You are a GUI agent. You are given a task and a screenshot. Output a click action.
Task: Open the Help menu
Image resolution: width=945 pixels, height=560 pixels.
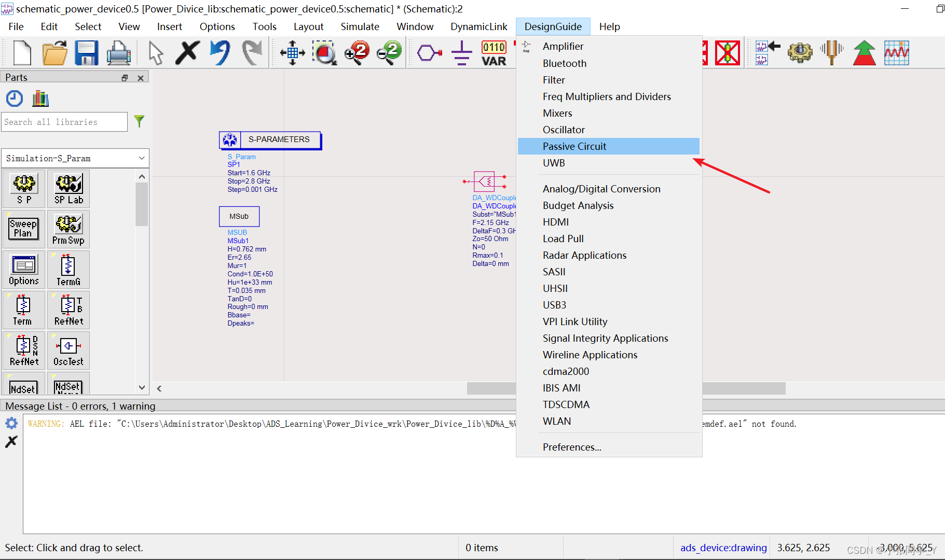[610, 26]
